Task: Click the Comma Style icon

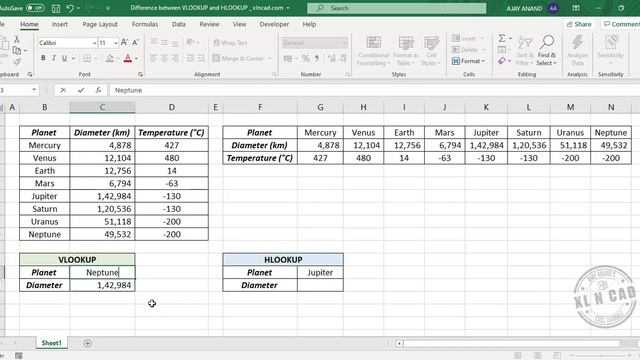Action: click(x=317, y=59)
